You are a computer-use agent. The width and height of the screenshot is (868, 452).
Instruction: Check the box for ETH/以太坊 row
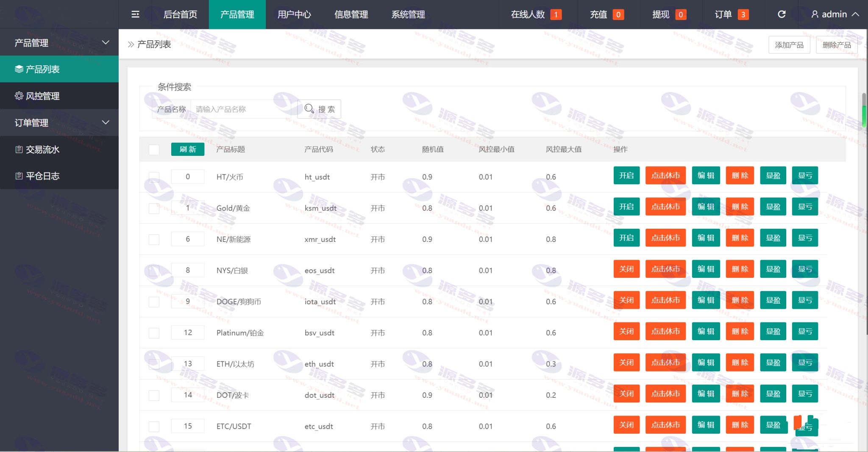pyautogui.click(x=154, y=364)
